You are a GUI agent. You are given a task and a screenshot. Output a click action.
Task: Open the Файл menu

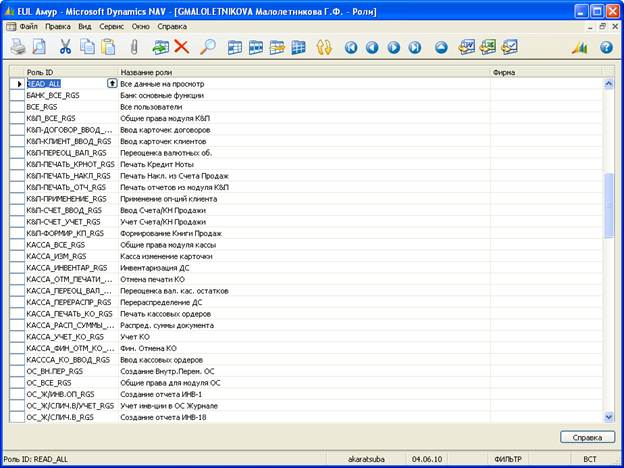pyautogui.click(x=28, y=24)
